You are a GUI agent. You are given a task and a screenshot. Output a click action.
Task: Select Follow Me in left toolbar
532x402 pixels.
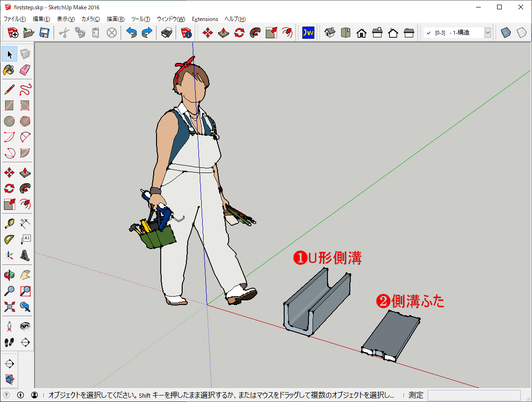pos(25,188)
